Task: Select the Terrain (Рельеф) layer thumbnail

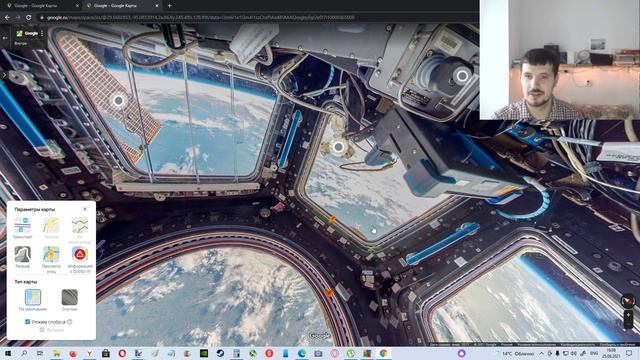Action: tap(22, 254)
